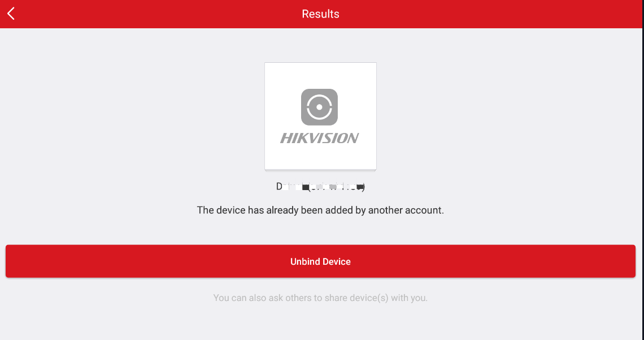
Task: Select the blurred device name and serial
Action: tap(320, 187)
